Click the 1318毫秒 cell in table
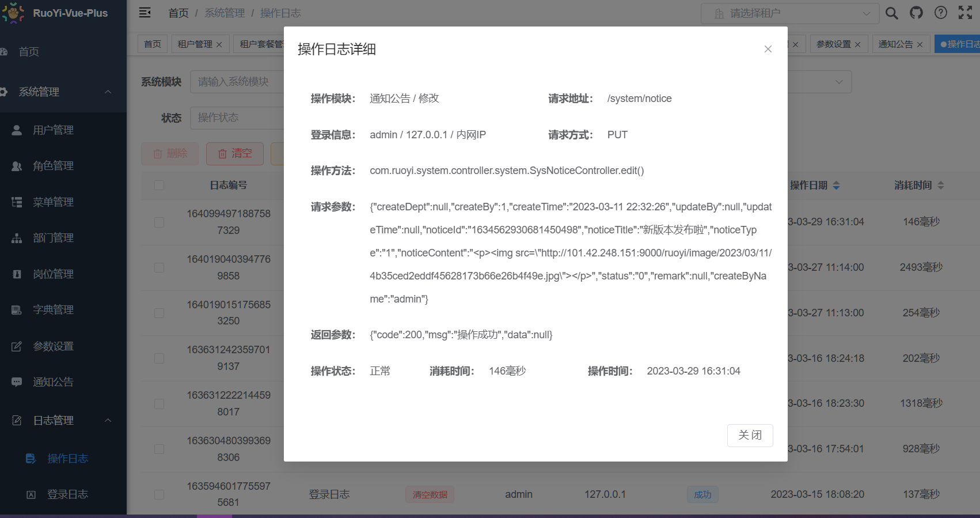980x518 pixels. (921, 403)
